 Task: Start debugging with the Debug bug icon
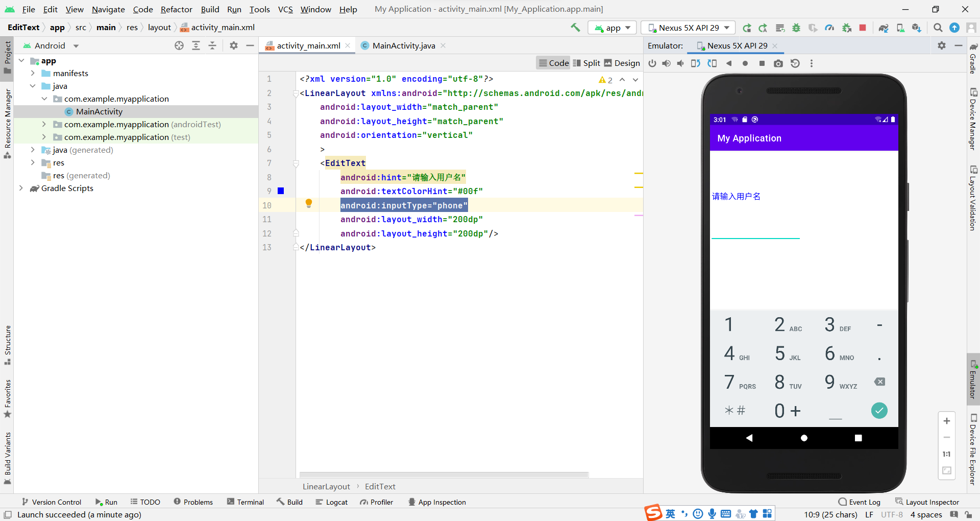[x=796, y=28]
